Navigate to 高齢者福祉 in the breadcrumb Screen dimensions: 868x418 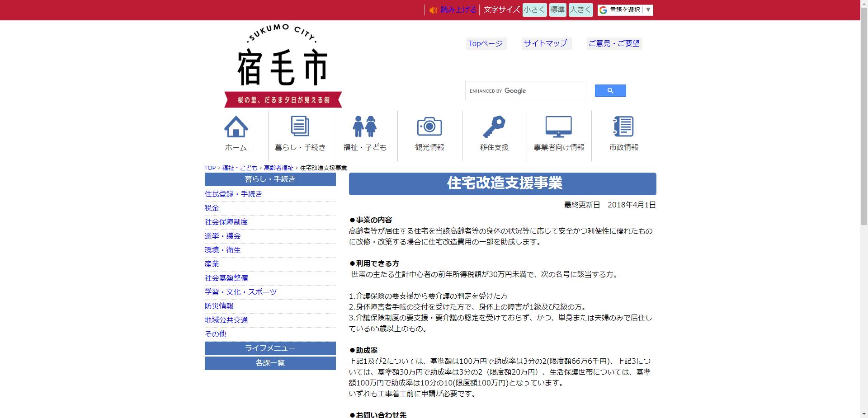pos(279,168)
